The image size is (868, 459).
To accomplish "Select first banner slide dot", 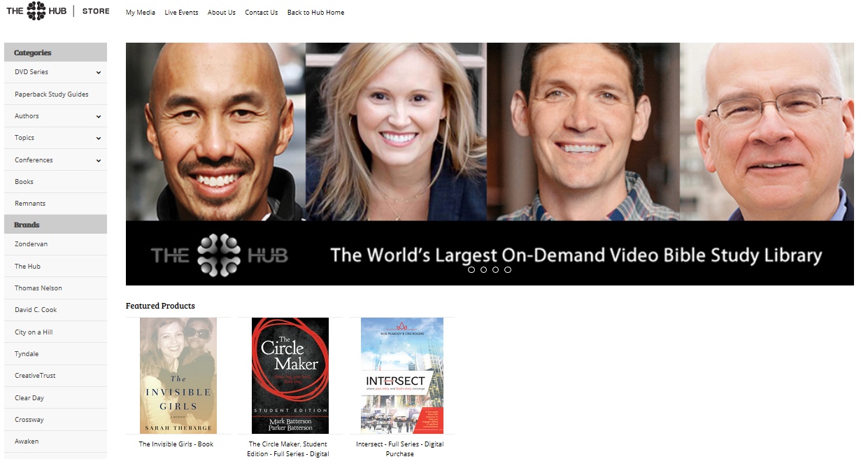I will coord(471,269).
